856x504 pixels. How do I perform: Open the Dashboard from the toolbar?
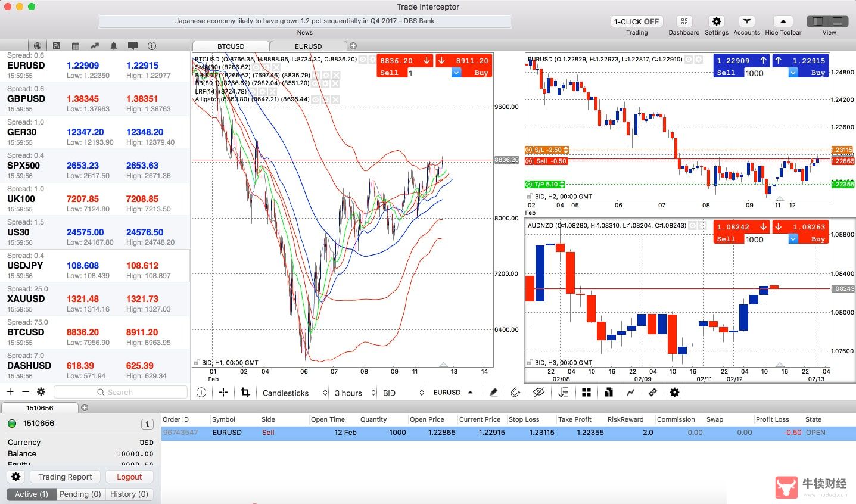[684, 21]
